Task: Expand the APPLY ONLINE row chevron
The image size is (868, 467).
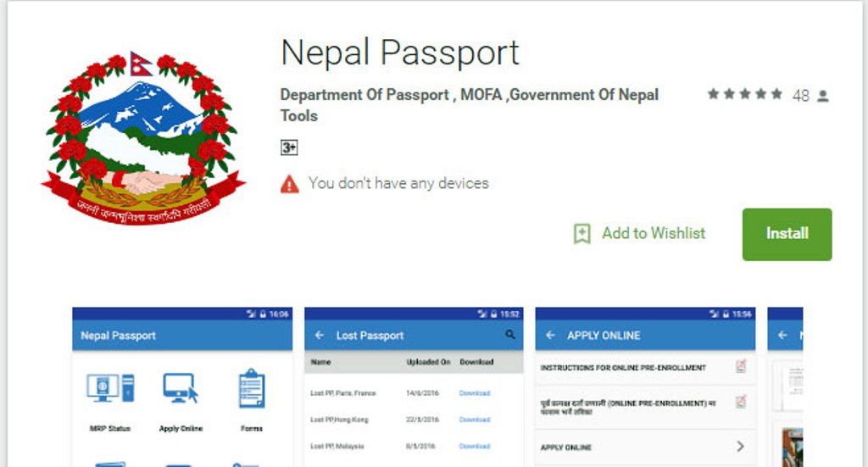Action: pyautogui.click(x=741, y=446)
